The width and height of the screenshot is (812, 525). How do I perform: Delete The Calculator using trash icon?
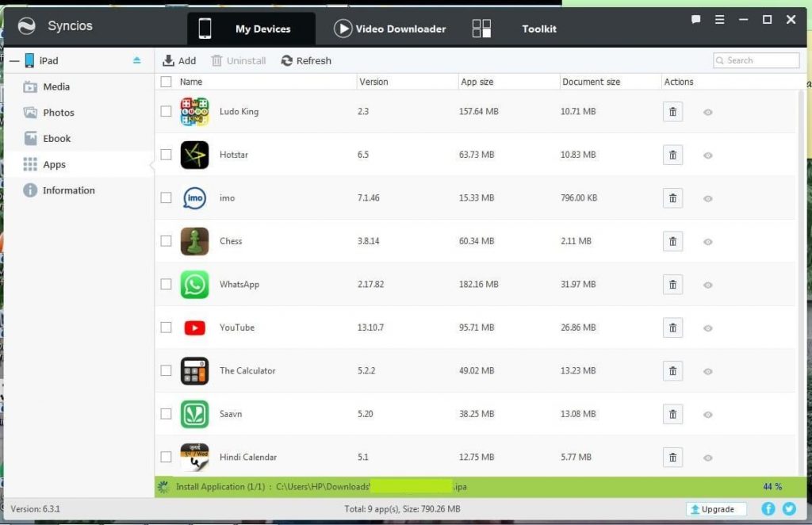672,370
